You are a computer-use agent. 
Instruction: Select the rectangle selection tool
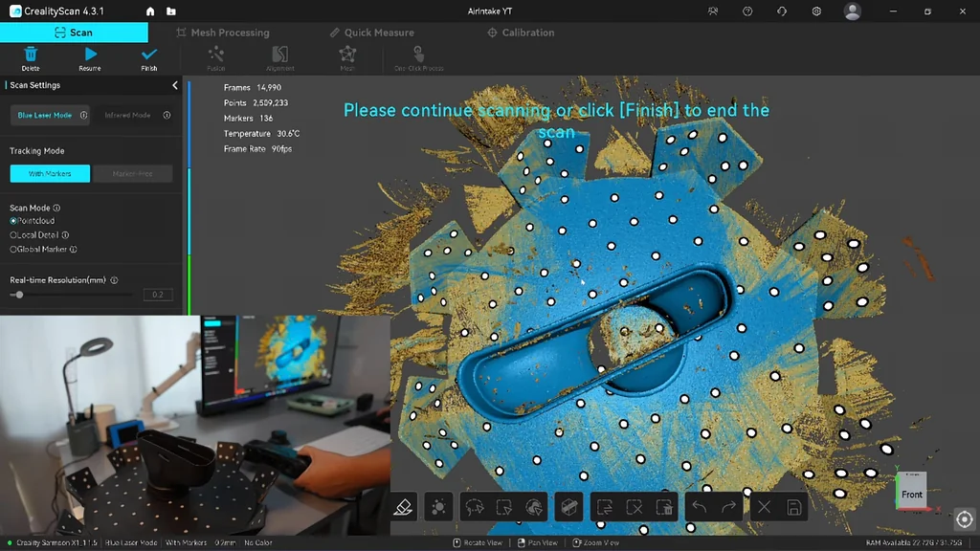(x=503, y=507)
